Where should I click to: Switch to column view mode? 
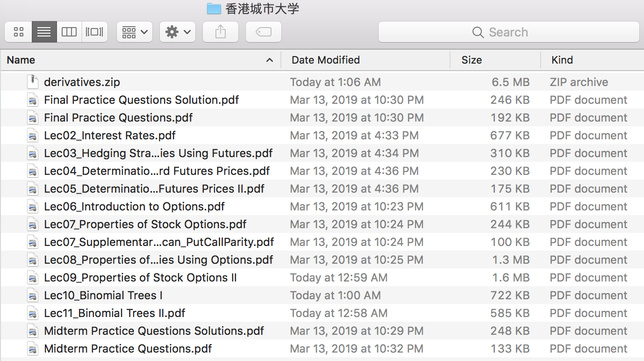pyautogui.click(x=69, y=32)
